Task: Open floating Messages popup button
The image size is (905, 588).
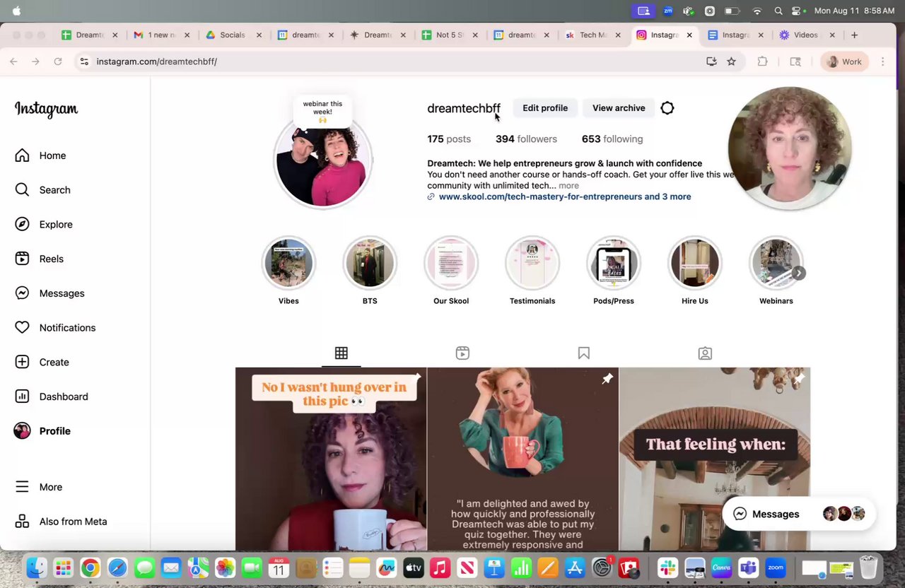Action: (799, 514)
